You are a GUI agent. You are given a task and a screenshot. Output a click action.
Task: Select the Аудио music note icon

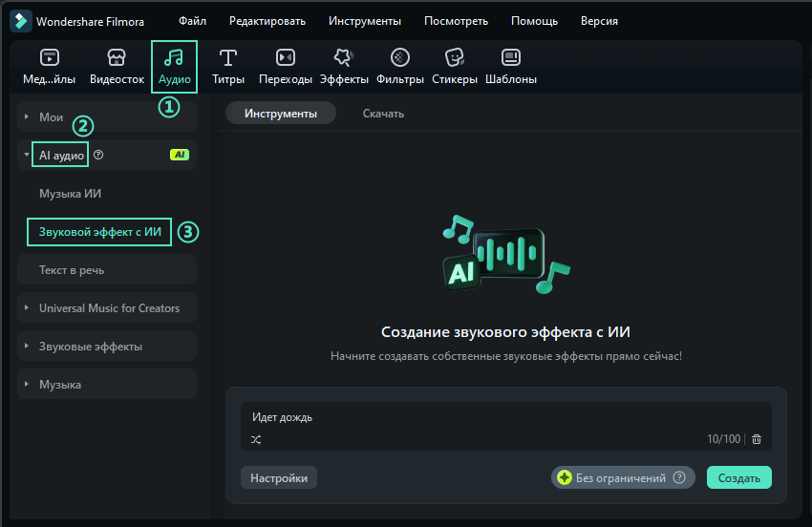coord(174,57)
